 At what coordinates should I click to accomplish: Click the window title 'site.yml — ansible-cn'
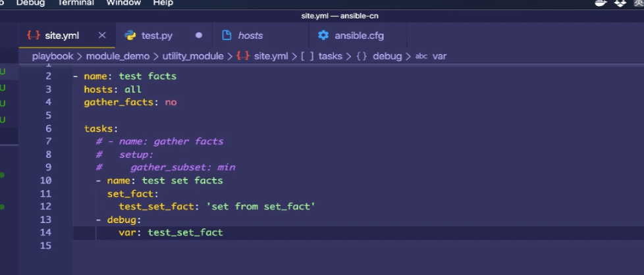click(x=340, y=16)
